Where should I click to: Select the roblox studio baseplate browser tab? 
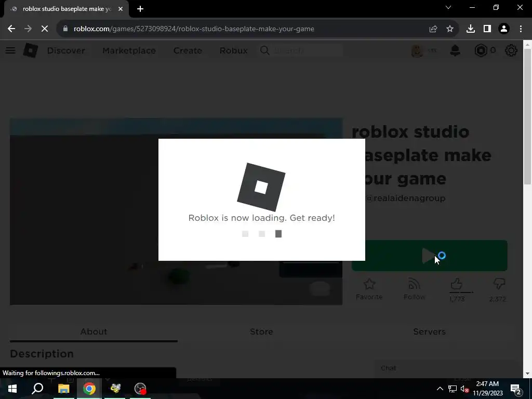66,9
